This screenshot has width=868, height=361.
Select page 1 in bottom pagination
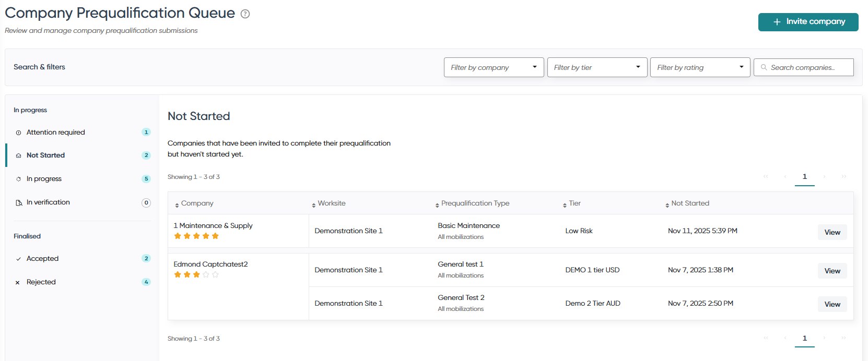click(x=805, y=339)
